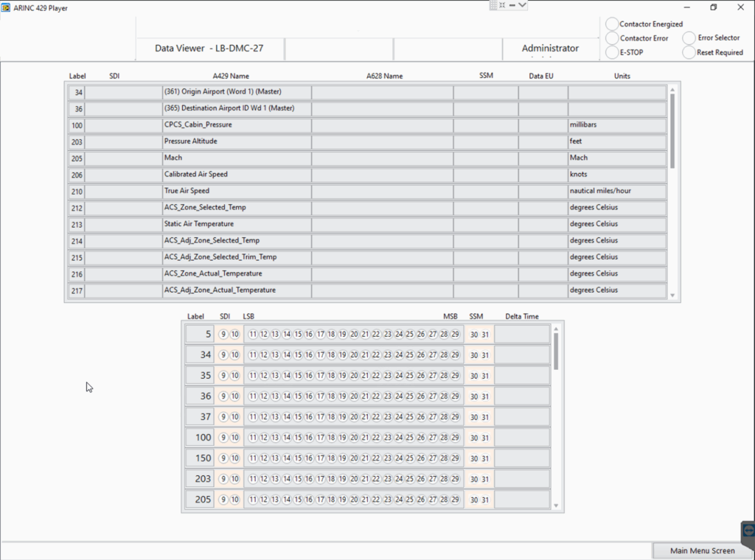Click label 206 cell in top table
Image resolution: width=755 pixels, height=560 pixels.
(77, 175)
